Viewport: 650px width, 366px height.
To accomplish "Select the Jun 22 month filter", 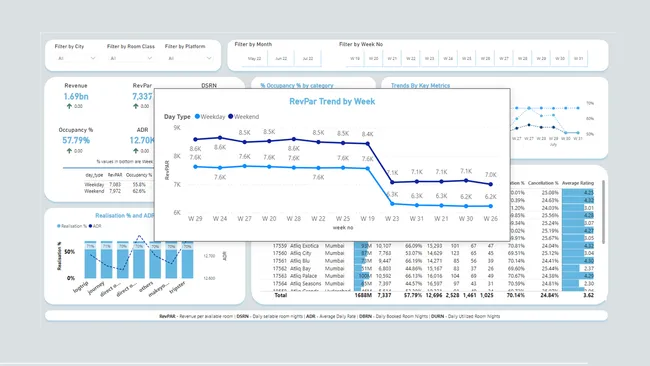I will [x=281, y=58].
